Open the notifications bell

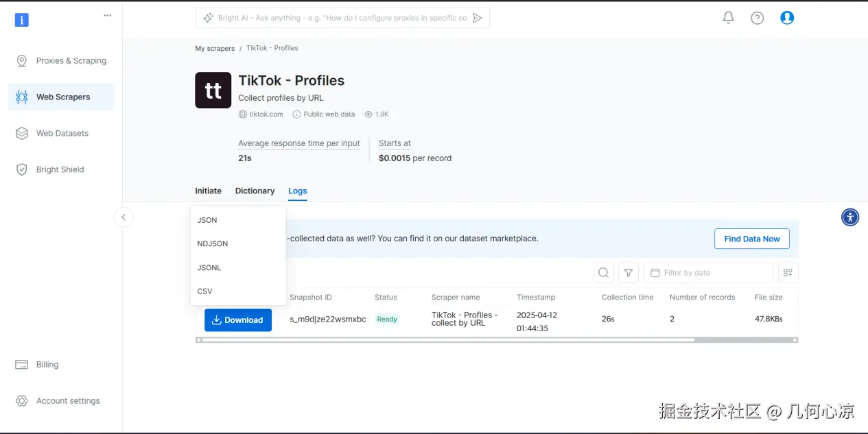729,18
